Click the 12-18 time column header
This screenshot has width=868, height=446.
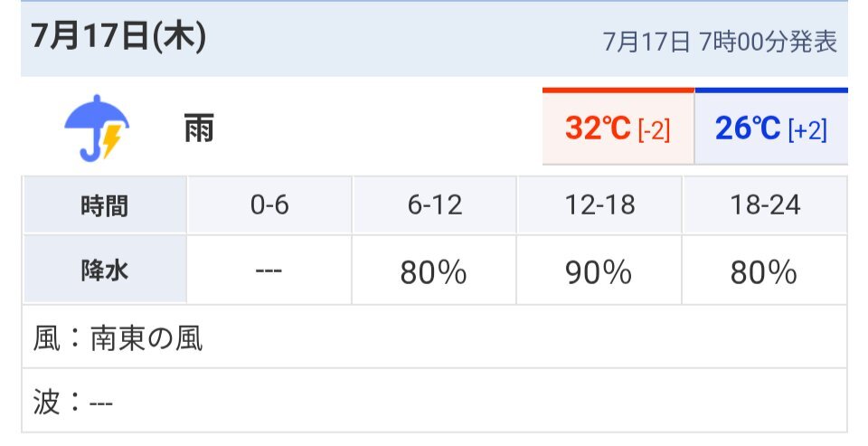[x=599, y=205]
